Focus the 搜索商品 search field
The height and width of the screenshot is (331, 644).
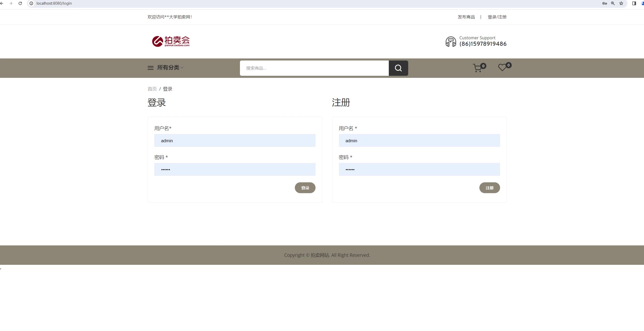click(x=314, y=68)
